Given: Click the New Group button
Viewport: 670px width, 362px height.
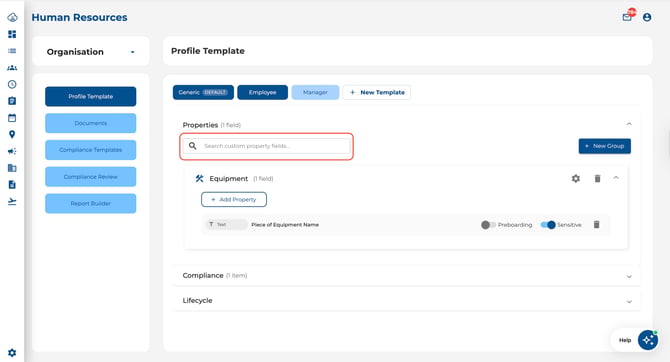Looking at the screenshot, I should (x=605, y=146).
